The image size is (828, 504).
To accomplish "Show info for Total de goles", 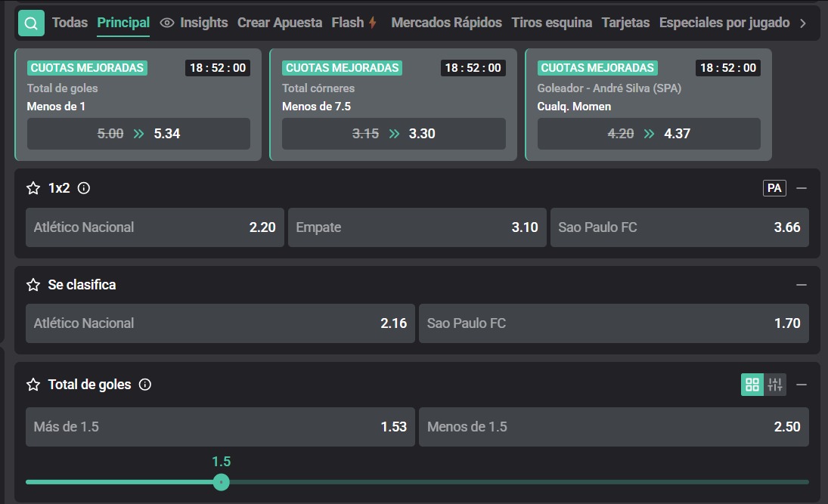I will pyautogui.click(x=145, y=385).
